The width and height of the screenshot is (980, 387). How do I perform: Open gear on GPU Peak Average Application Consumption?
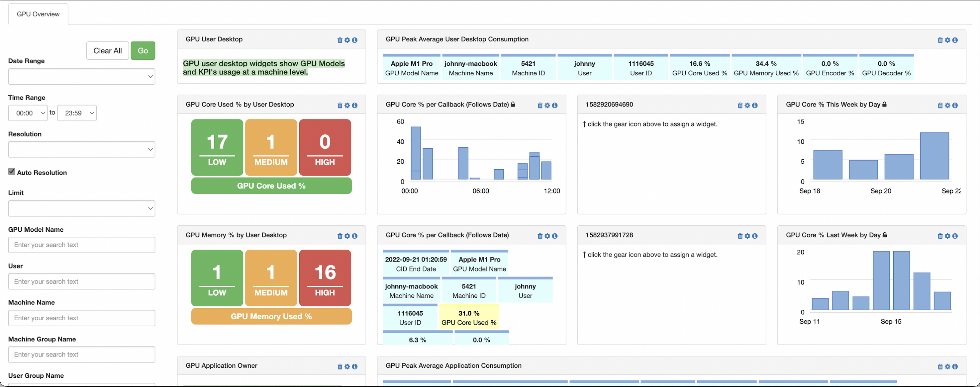[947, 367]
